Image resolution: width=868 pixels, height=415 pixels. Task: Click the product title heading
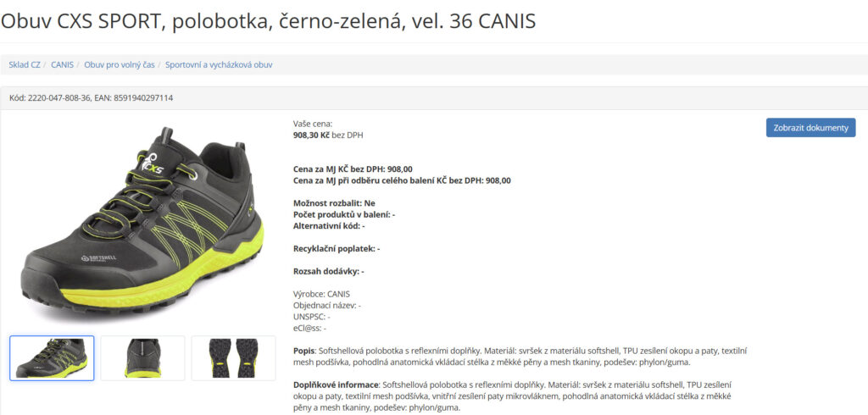(268, 21)
